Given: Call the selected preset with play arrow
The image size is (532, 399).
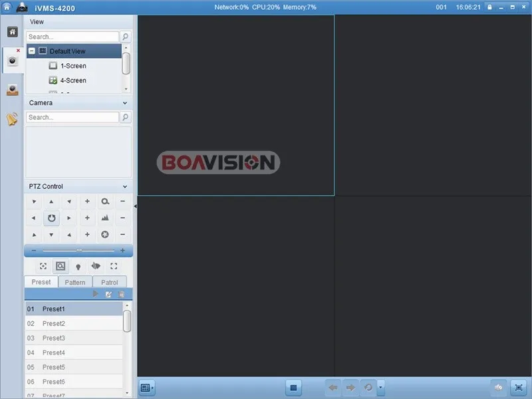Looking at the screenshot, I should click(96, 294).
